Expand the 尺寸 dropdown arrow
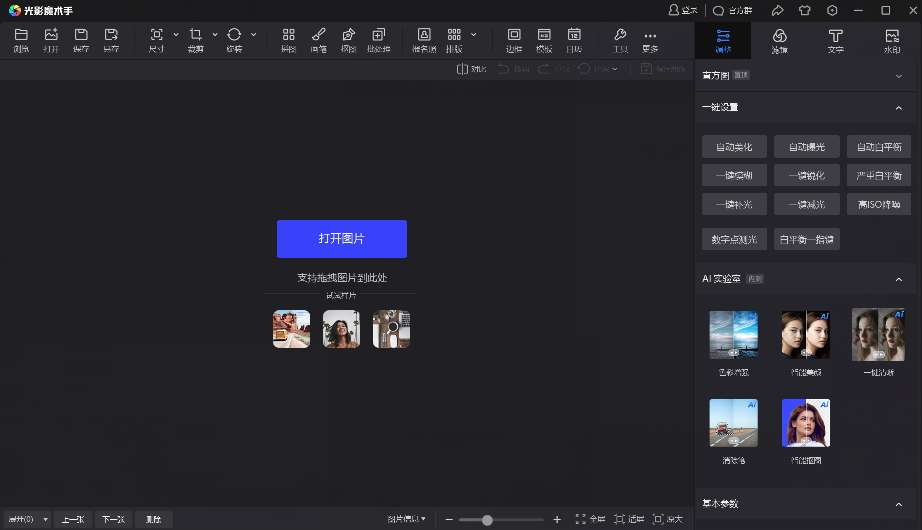The width and height of the screenshot is (922, 530). tap(176, 35)
